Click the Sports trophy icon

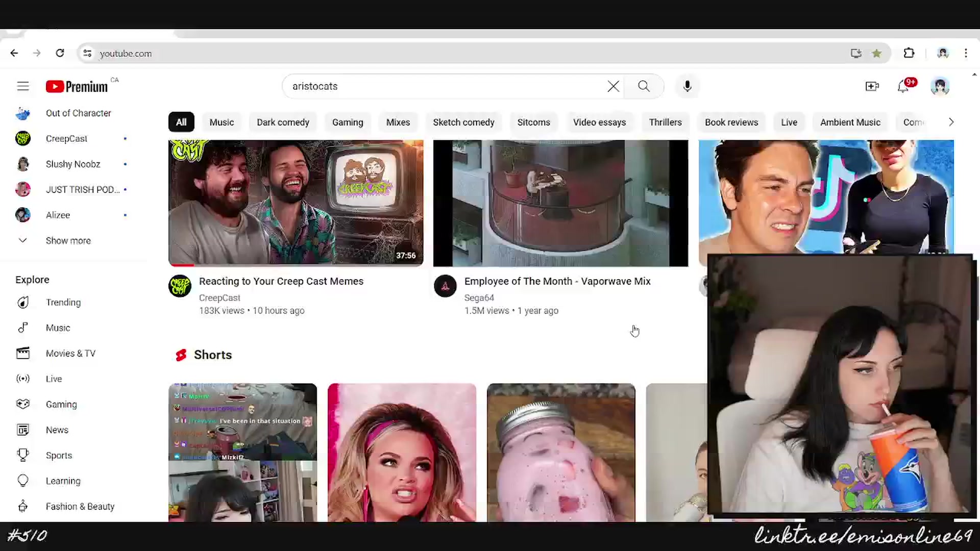23,455
